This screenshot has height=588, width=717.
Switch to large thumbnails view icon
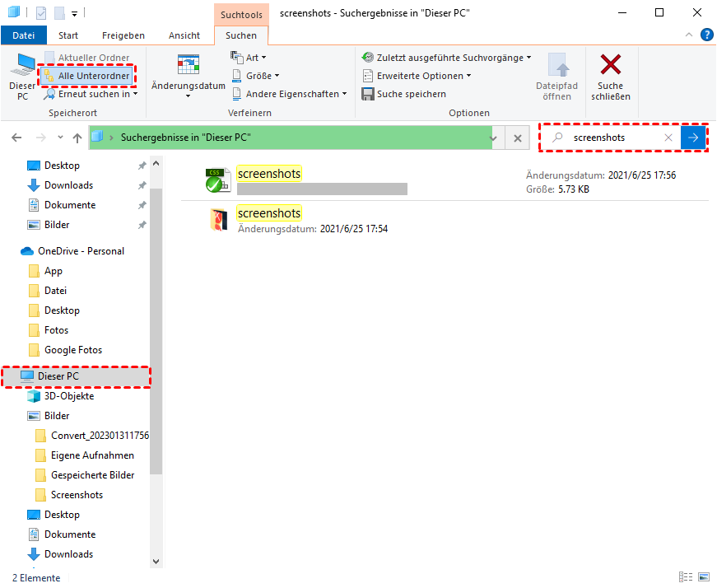pos(704,577)
